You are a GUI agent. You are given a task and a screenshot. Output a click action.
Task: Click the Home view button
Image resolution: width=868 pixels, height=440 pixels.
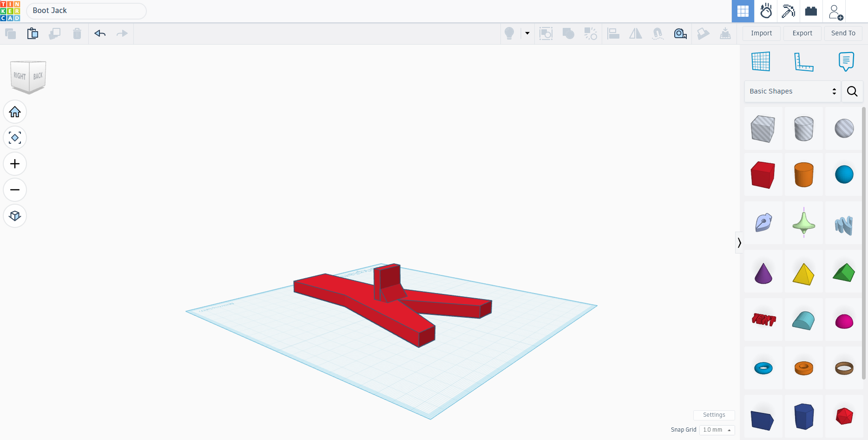[15, 112]
